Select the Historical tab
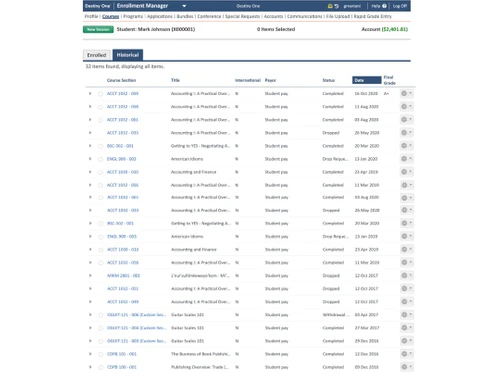The height and width of the screenshot is (375, 500). (128, 55)
